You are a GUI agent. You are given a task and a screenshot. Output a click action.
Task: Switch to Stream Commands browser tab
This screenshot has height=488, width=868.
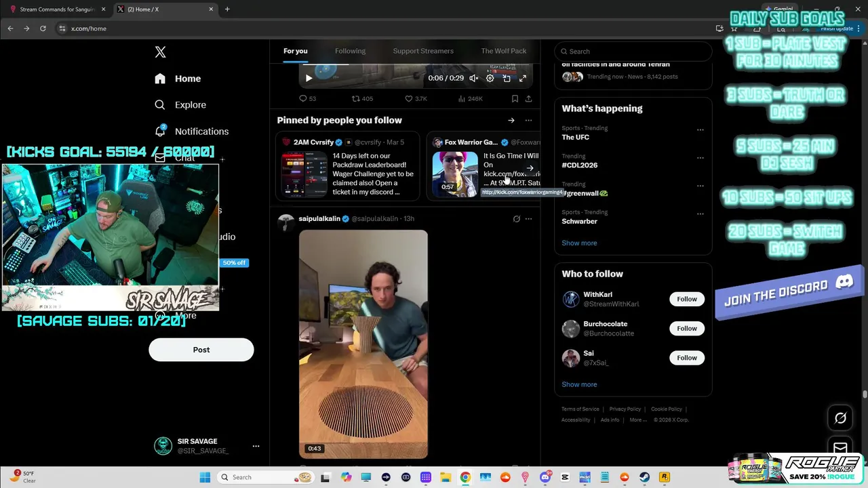[x=57, y=9]
